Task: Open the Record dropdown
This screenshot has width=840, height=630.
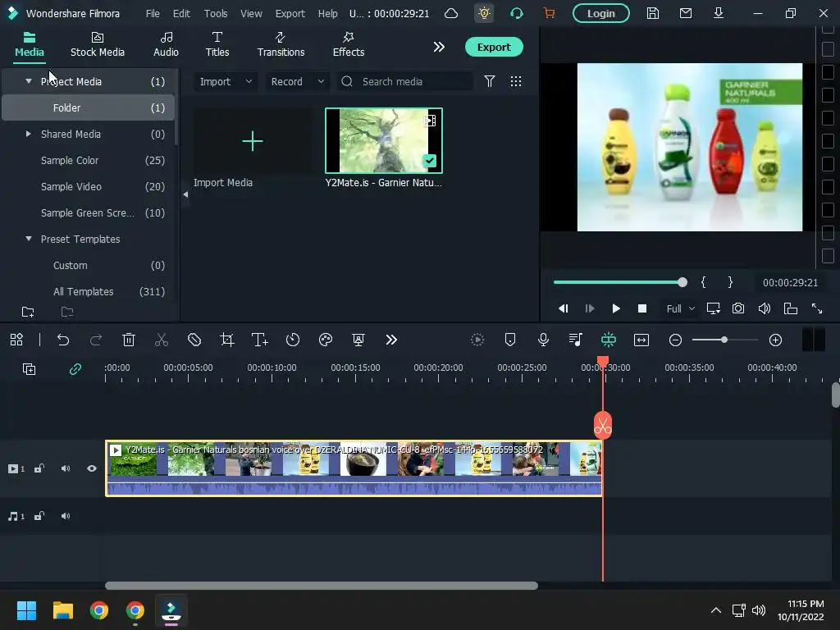Action: [297, 81]
